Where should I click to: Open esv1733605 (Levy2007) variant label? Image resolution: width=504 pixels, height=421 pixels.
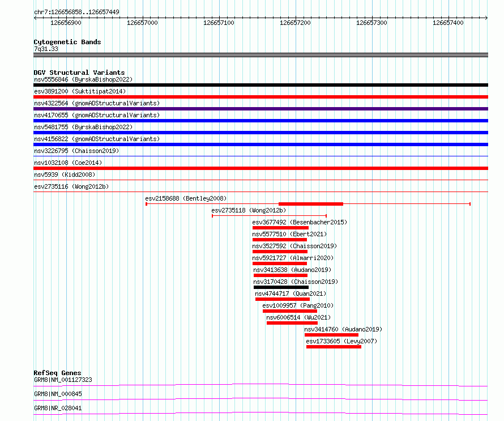point(341,341)
